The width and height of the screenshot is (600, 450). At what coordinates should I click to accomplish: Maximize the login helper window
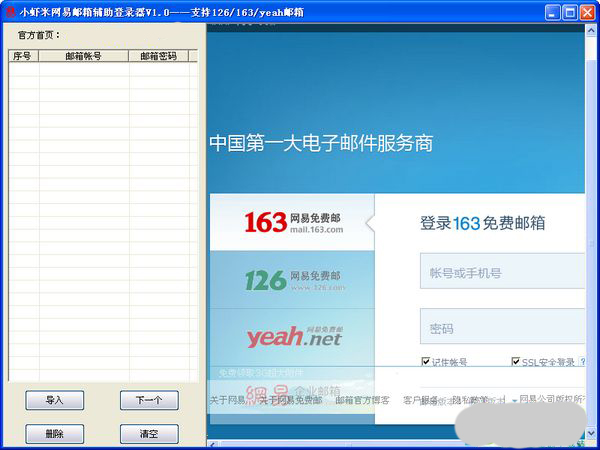point(570,13)
